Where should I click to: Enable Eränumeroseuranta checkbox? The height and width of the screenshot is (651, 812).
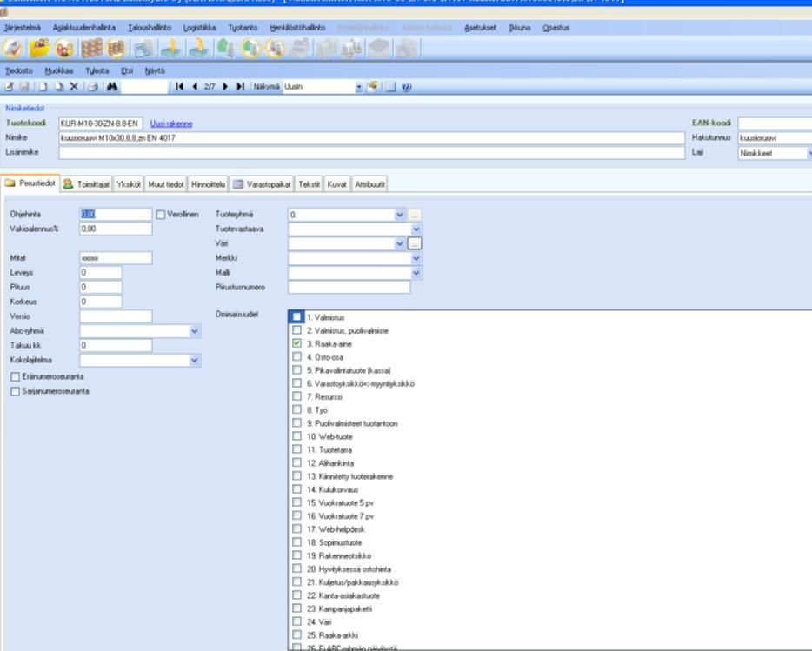point(15,377)
